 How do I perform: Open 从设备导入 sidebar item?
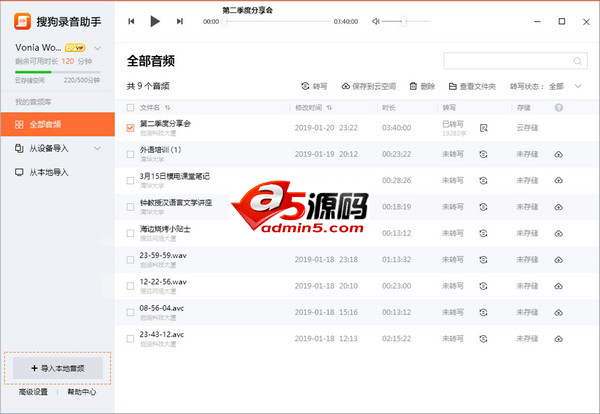pyautogui.click(x=57, y=148)
